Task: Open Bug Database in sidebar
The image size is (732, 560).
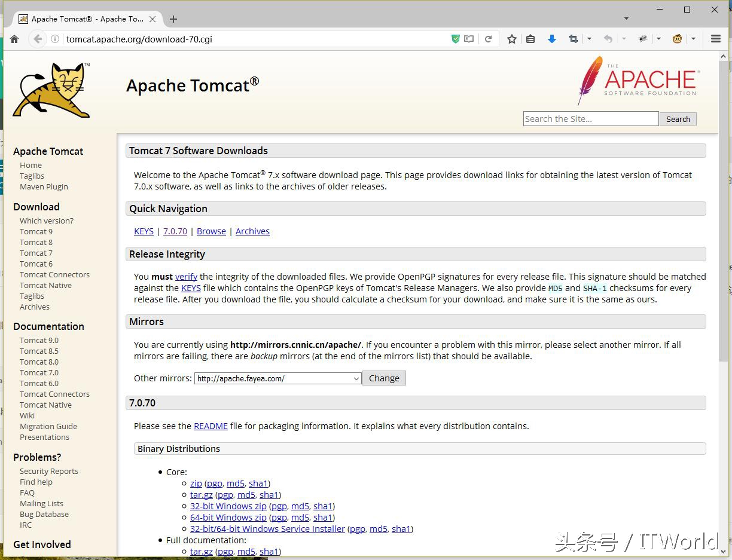Action: pyautogui.click(x=44, y=514)
